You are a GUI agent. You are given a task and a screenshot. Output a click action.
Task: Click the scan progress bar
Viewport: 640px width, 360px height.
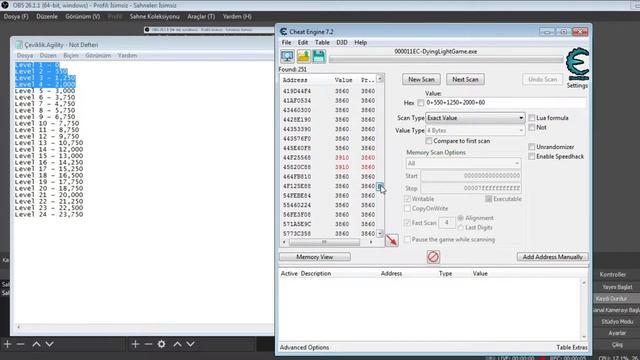tap(446, 60)
